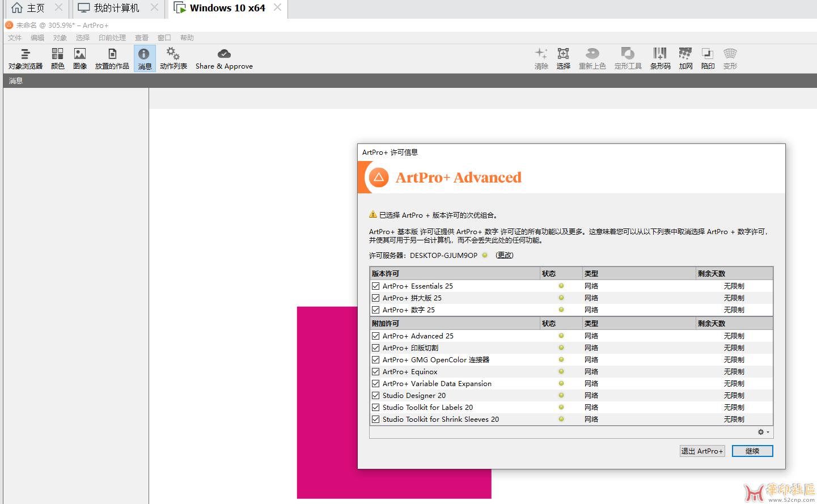
Task: Open the Image (图像) panel
Action: [x=80, y=59]
